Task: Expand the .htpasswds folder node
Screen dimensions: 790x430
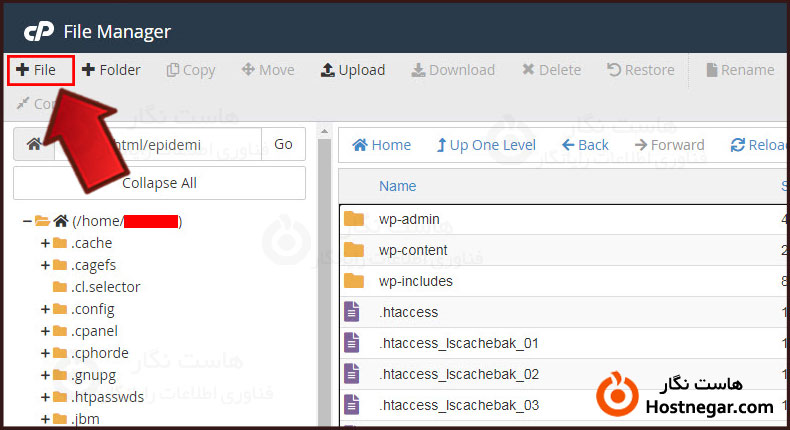Action: click(x=45, y=397)
